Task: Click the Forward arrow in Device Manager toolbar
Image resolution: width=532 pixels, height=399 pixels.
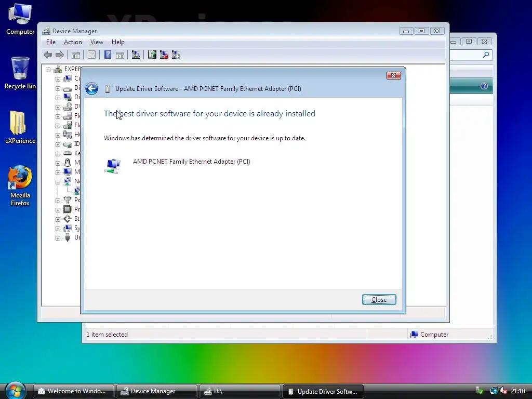Action: click(60, 55)
